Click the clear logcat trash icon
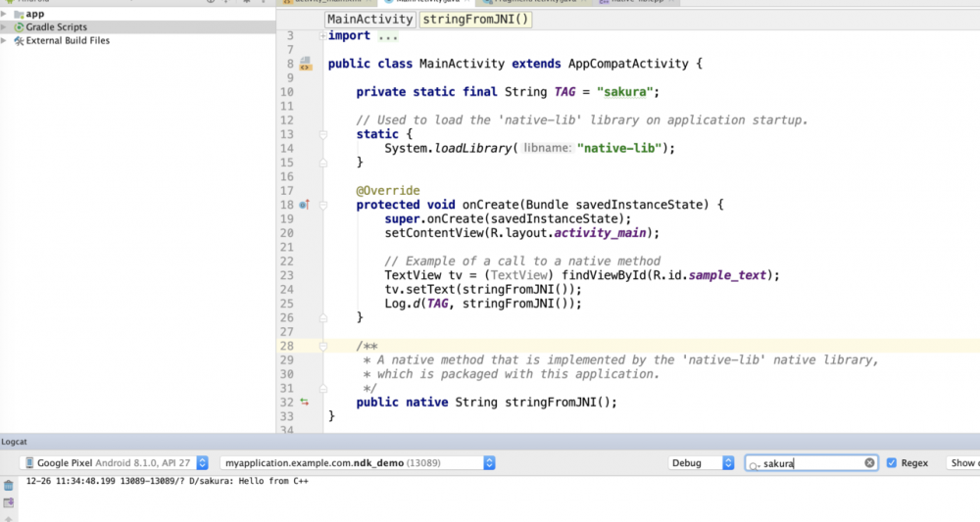The height and width of the screenshot is (522, 980). pyautogui.click(x=9, y=486)
